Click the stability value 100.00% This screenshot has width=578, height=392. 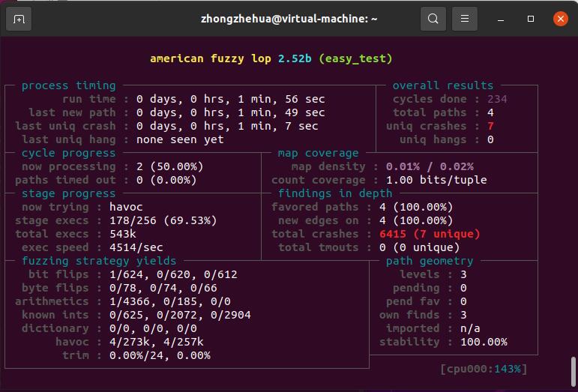click(x=484, y=342)
